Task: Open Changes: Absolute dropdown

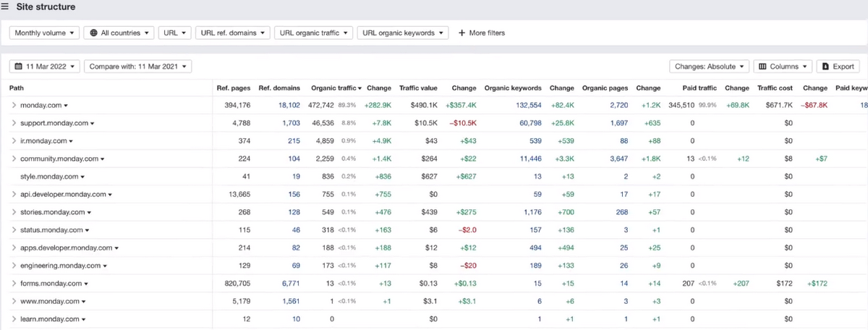Action: tap(709, 67)
